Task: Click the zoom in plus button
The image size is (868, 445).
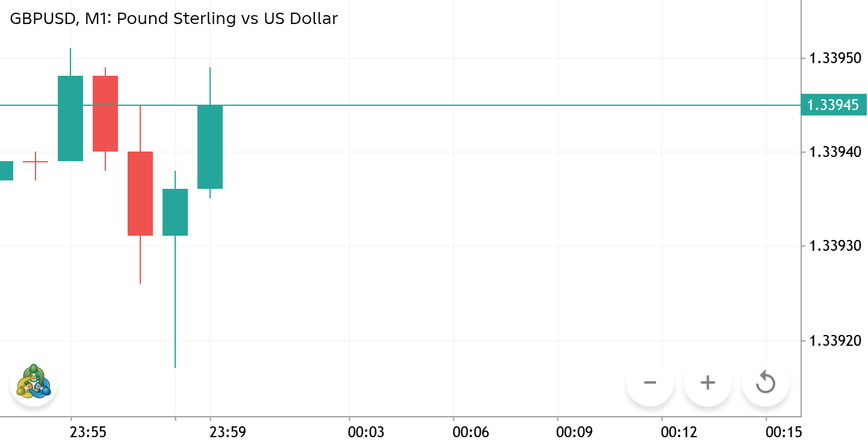Action: [x=708, y=383]
